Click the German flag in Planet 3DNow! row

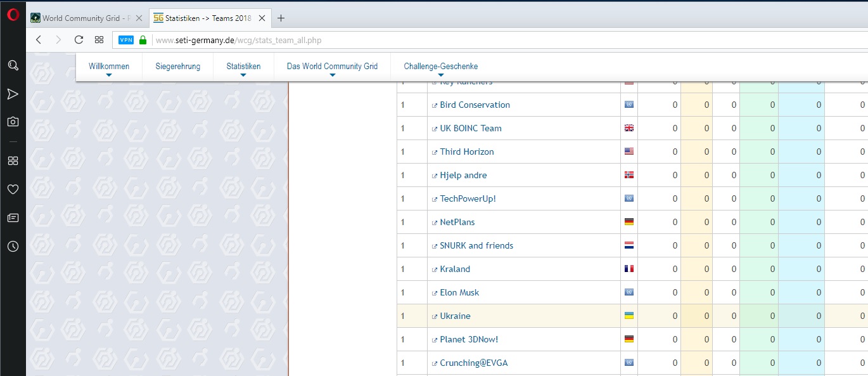(x=629, y=339)
